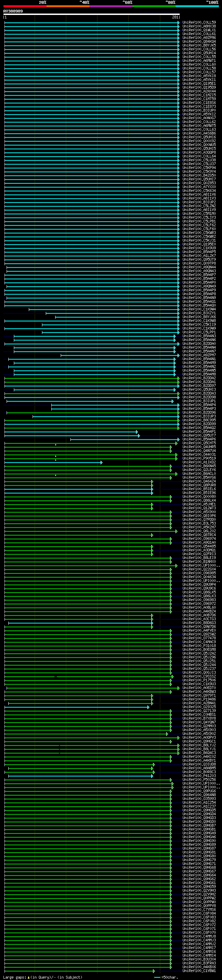Select hit label UniRef100_B8C995

[x=199, y=420]
